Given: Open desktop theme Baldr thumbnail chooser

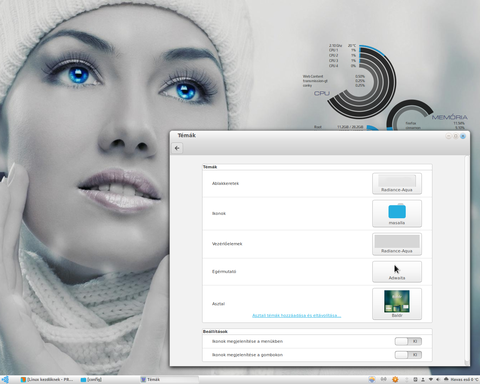Looking at the screenshot, I should [397, 304].
